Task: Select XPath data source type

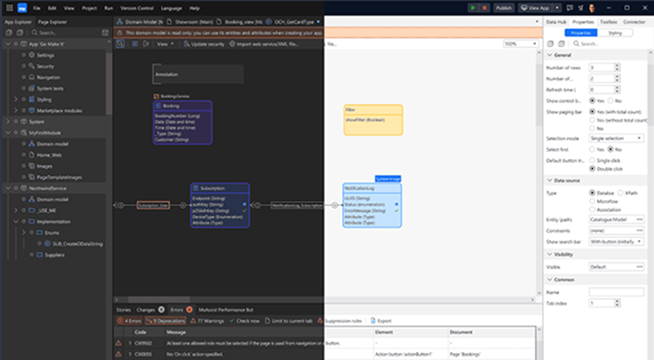Action: (620, 193)
